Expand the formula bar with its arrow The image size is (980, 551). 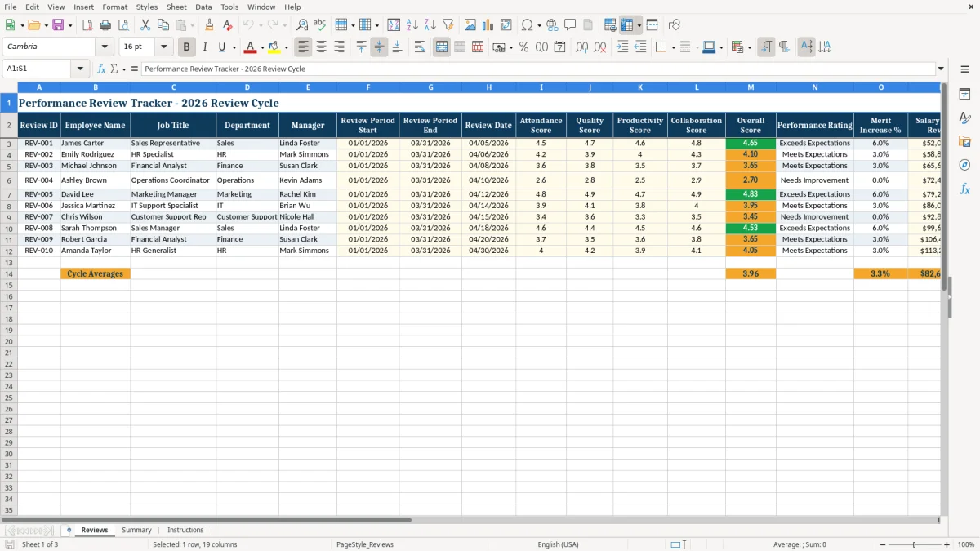[x=941, y=69]
